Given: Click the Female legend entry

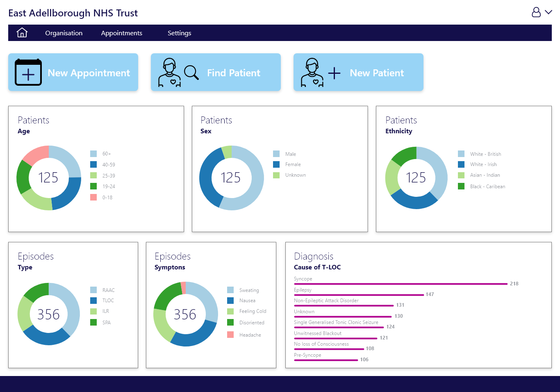Looking at the screenshot, I should 287,164.
